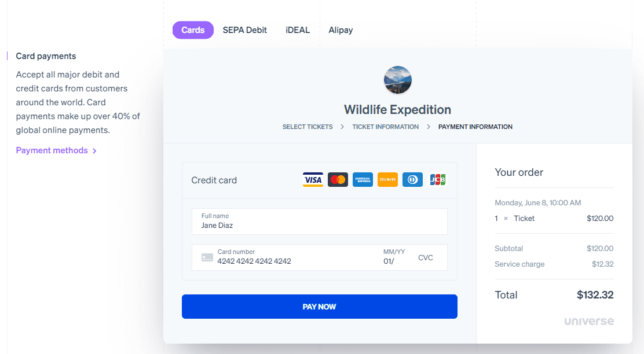Click the Universe logo
Image resolution: width=644 pixels, height=354 pixels.
pos(589,320)
